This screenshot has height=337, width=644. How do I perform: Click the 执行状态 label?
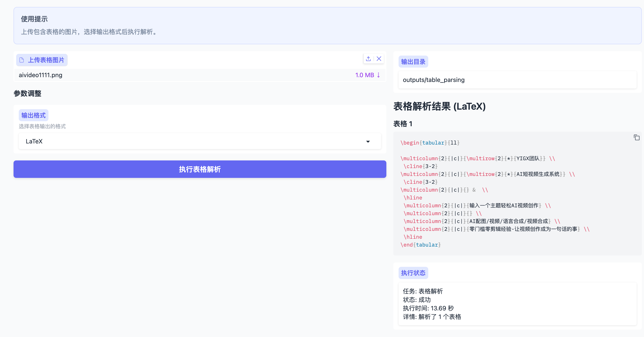pyautogui.click(x=413, y=273)
